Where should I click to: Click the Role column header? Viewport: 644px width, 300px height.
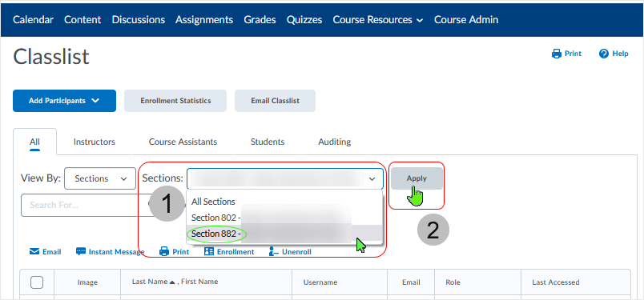pos(453,282)
